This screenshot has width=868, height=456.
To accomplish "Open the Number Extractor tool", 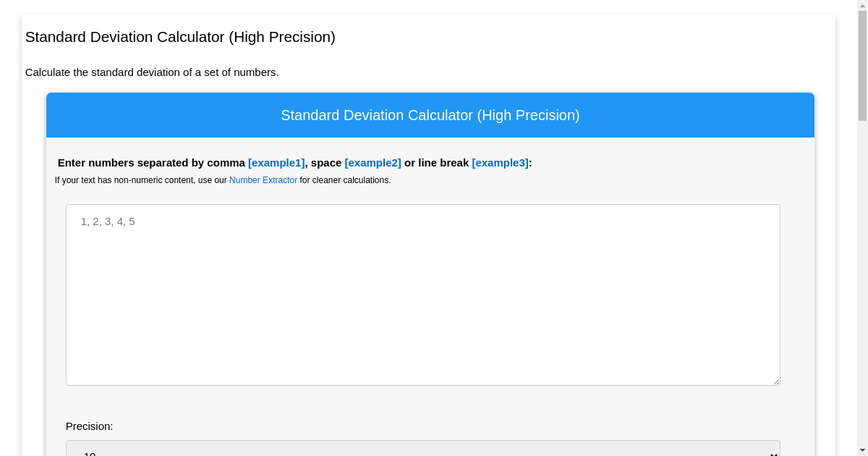I will coord(263,180).
